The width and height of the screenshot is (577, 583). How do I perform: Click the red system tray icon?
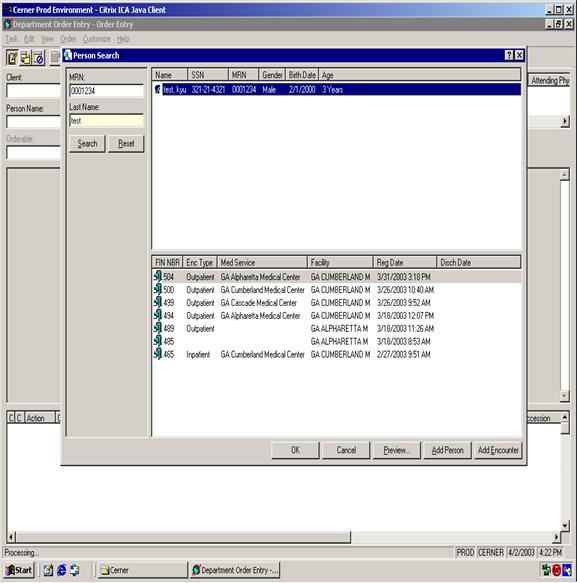(557, 570)
